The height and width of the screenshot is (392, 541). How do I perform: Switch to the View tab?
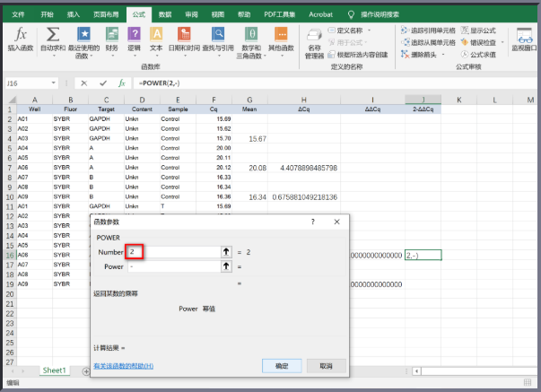coord(218,14)
